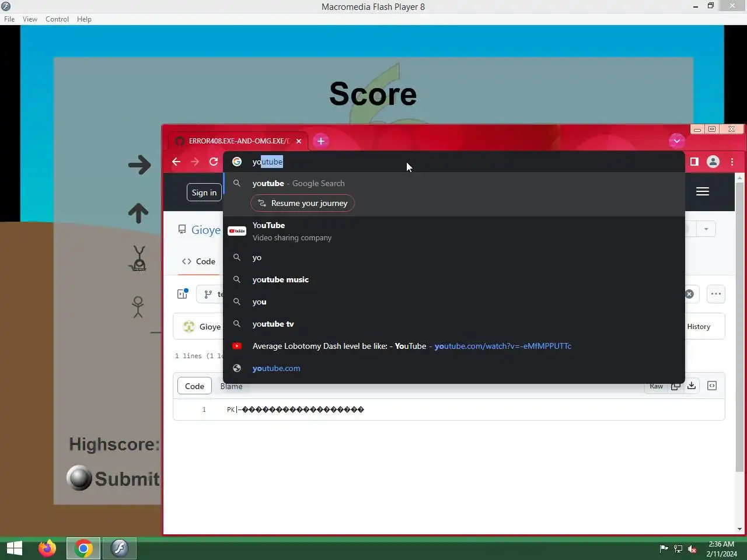Click the Resume your journey chip
747x560 pixels.
click(x=302, y=203)
